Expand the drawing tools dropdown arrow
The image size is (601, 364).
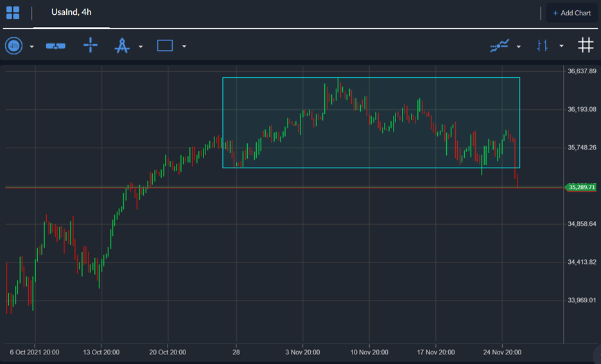click(x=141, y=47)
